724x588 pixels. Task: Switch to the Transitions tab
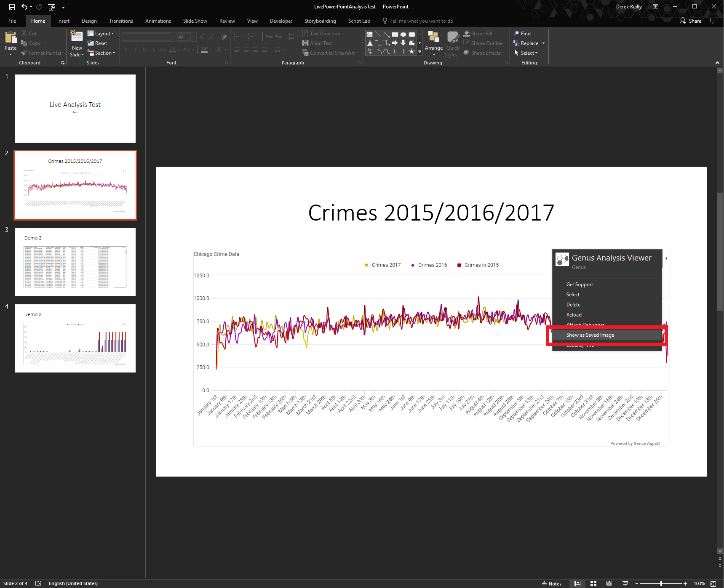(121, 21)
